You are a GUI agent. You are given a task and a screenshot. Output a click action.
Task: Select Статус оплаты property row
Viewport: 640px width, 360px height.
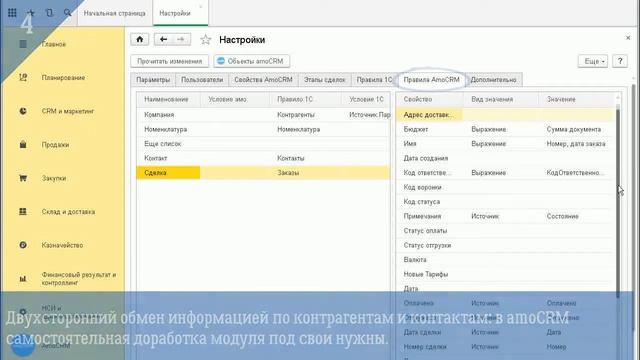[x=505, y=231]
